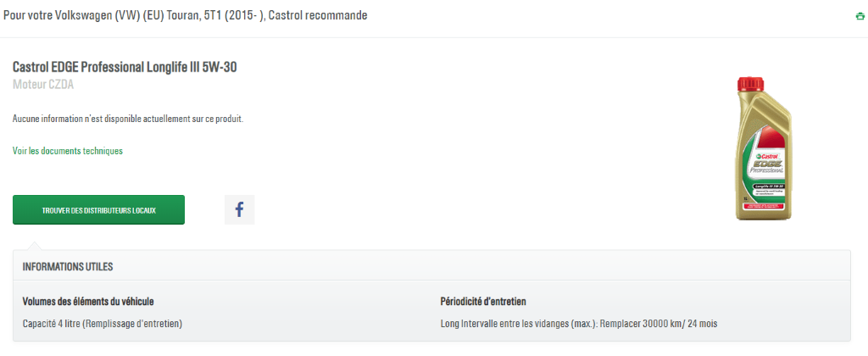Viewport: 868px width, 356px height.
Task: Click the "Long Intervalle entre les vidanges" text
Action: click(x=517, y=323)
